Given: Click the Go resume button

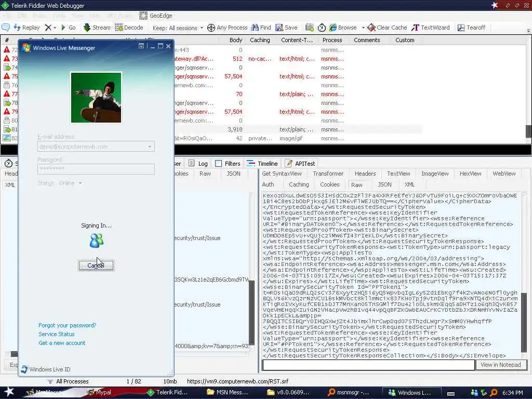Looking at the screenshot, I should pos(68,28).
